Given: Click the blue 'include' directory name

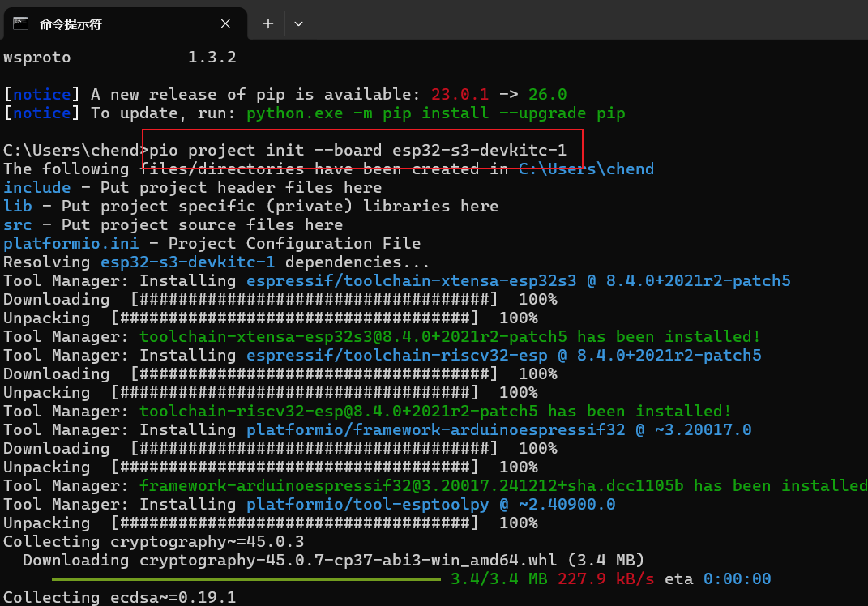Looking at the screenshot, I should coord(37,188).
